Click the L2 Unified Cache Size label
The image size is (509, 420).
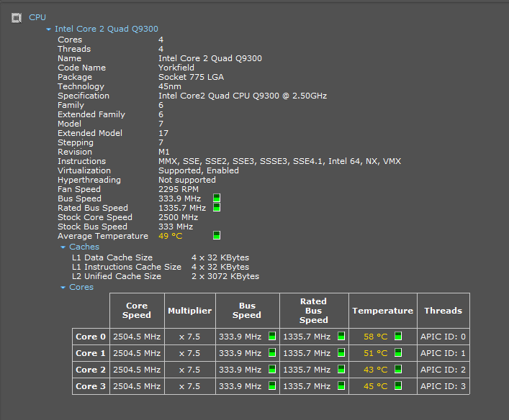point(117,276)
